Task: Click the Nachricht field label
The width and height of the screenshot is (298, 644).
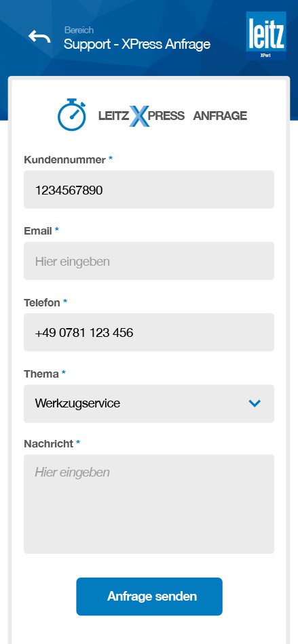Action: coord(48,444)
